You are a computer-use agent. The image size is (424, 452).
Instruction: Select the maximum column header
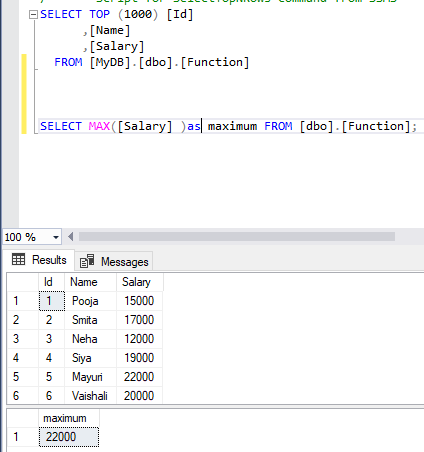[x=69, y=418]
